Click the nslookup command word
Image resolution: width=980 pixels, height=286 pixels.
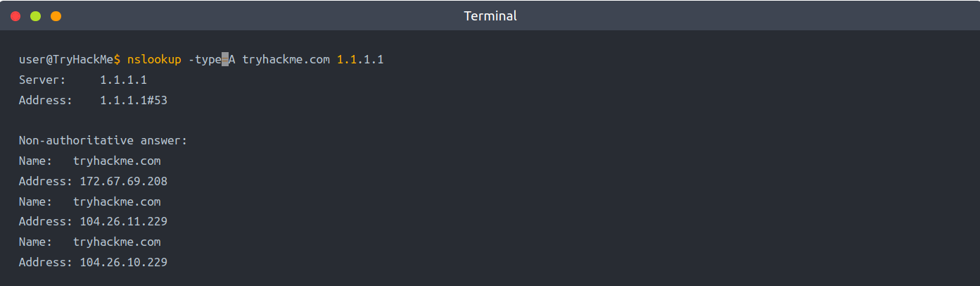154,60
